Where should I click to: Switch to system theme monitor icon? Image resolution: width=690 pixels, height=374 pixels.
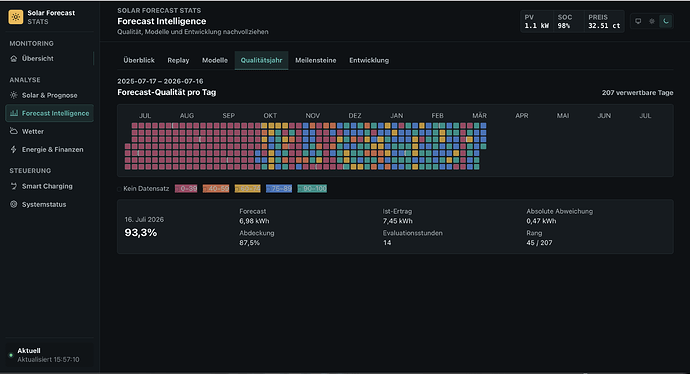click(x=638, y=21)
